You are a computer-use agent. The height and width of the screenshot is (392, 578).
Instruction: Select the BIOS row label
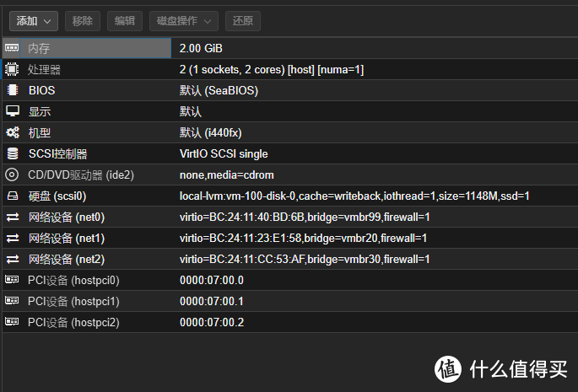41,91
